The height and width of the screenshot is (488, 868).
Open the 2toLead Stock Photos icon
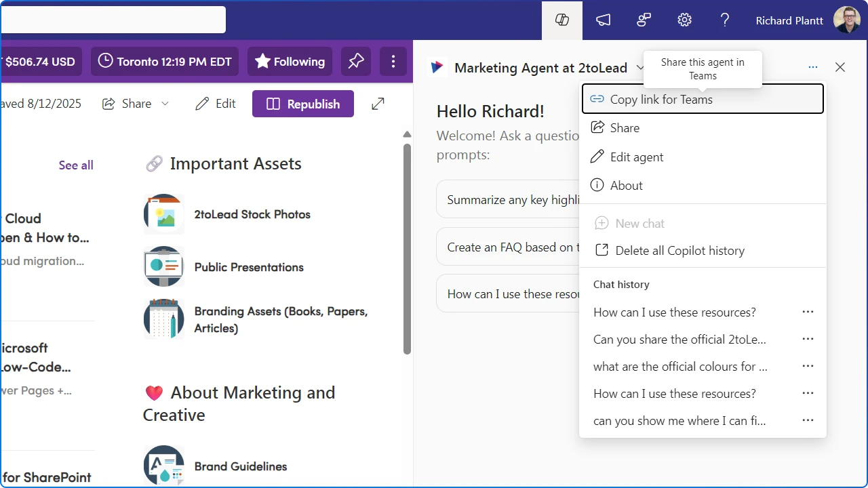pyautogui.click(x=164, y=214)
